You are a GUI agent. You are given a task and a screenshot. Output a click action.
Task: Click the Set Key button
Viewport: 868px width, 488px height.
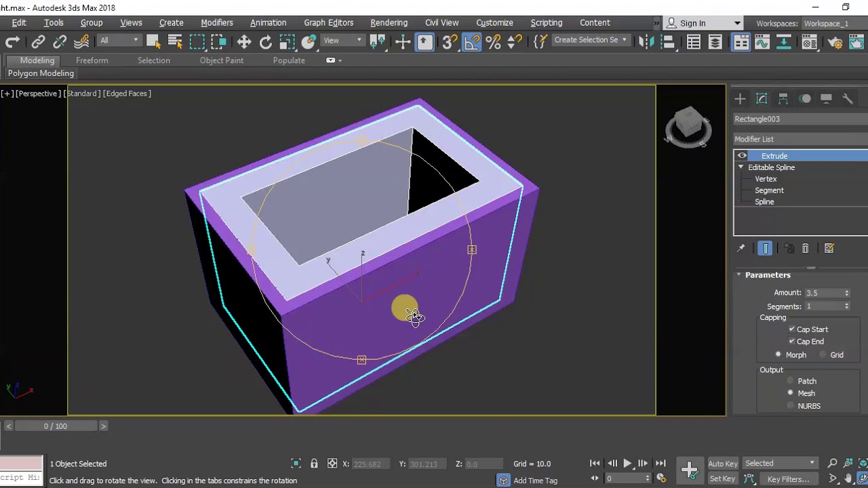click(x=723, y=479)
